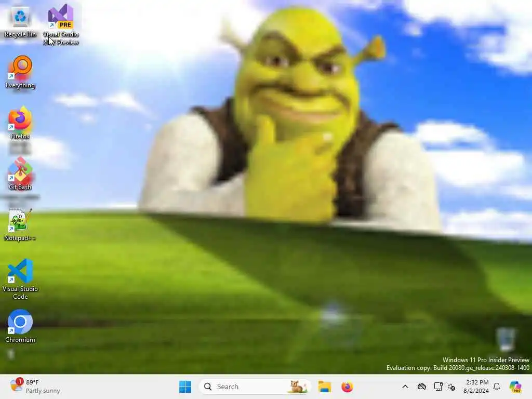This screenshot has height=399, width=532.
Task: Launch Visual Studio 2022 Preview shortcut
Action: click(x=61, y=24)
